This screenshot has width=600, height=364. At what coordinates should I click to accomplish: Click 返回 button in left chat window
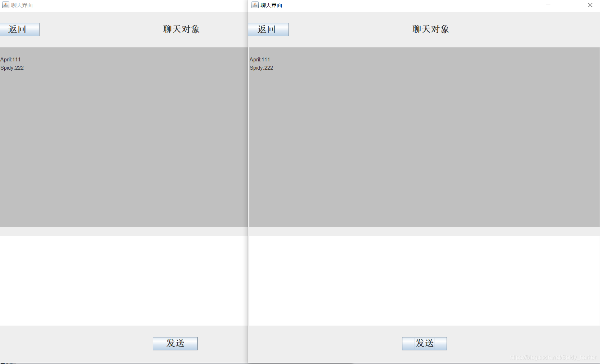pos(19,29)
